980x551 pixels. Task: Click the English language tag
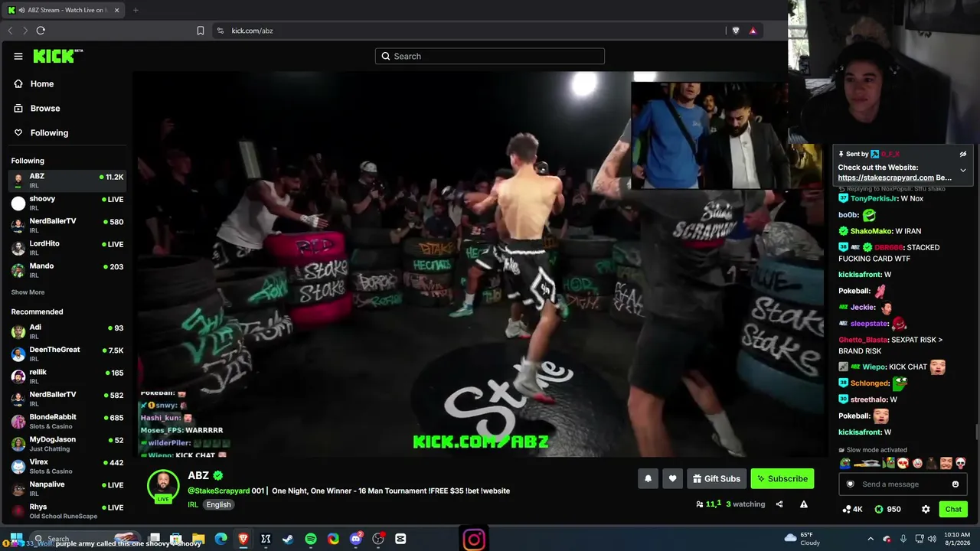pyautogui.click(x=218, y=505)
